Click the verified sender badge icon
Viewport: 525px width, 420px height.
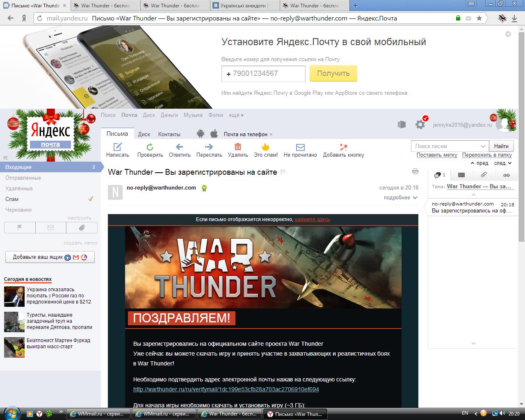204,188
